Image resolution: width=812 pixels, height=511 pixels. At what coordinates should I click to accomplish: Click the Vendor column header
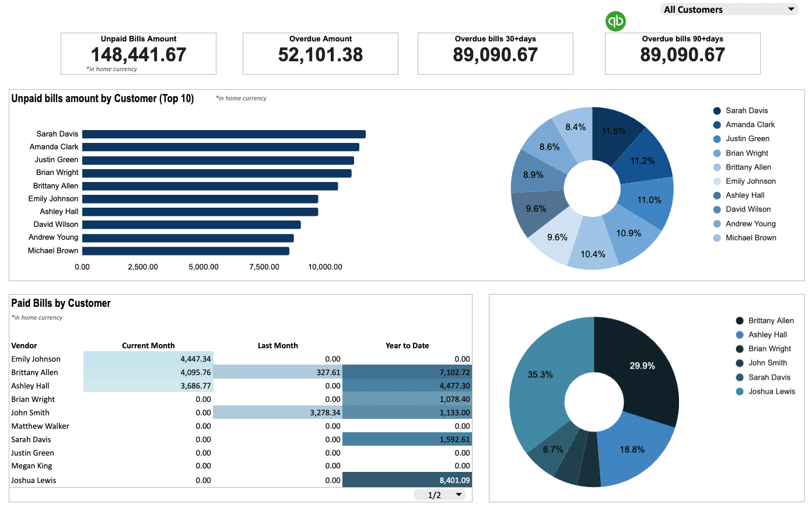[24, 345]
